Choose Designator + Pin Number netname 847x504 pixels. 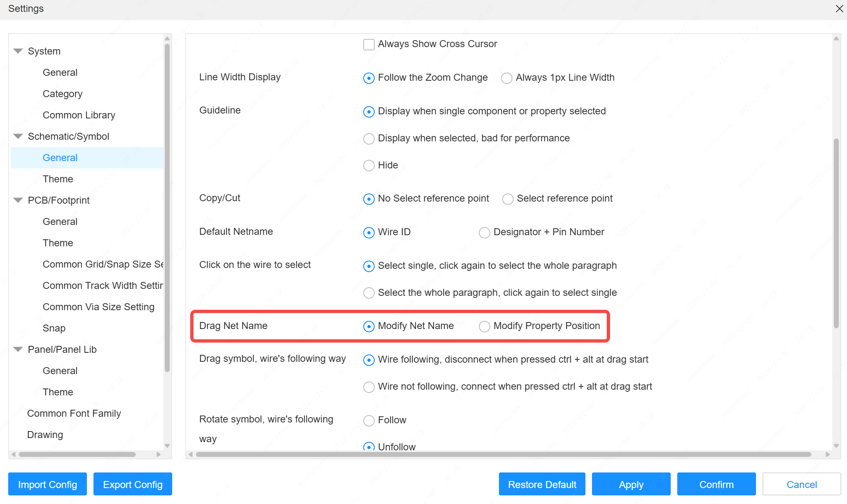click(484, 233)
